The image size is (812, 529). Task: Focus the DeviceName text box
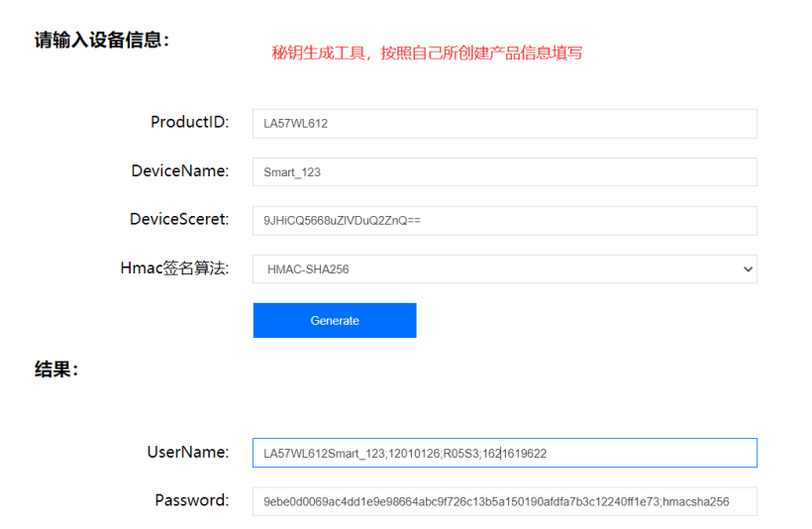coord(504,172)
